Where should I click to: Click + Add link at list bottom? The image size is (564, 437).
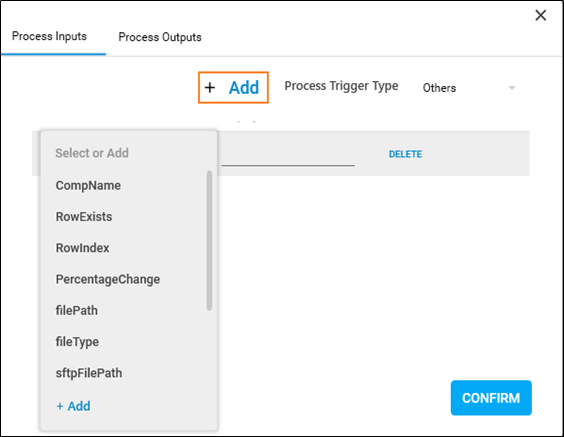pyautogui.click(x=73, y=406)
